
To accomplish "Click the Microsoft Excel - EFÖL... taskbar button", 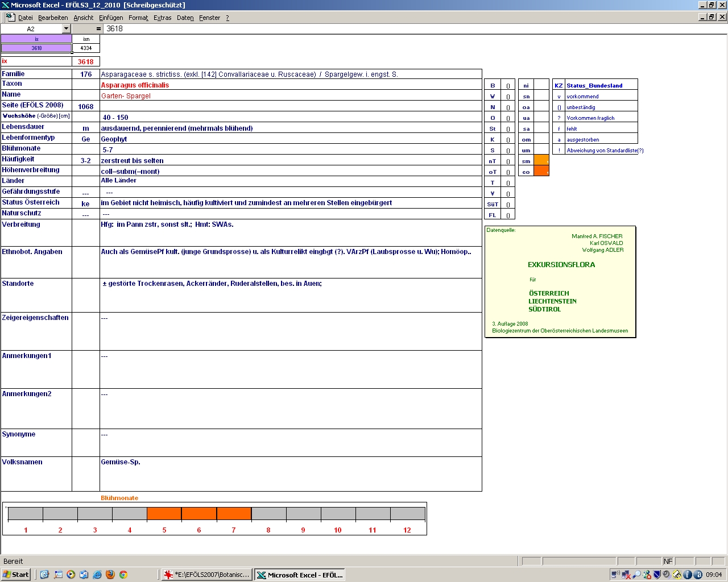I will coord(300,575).
